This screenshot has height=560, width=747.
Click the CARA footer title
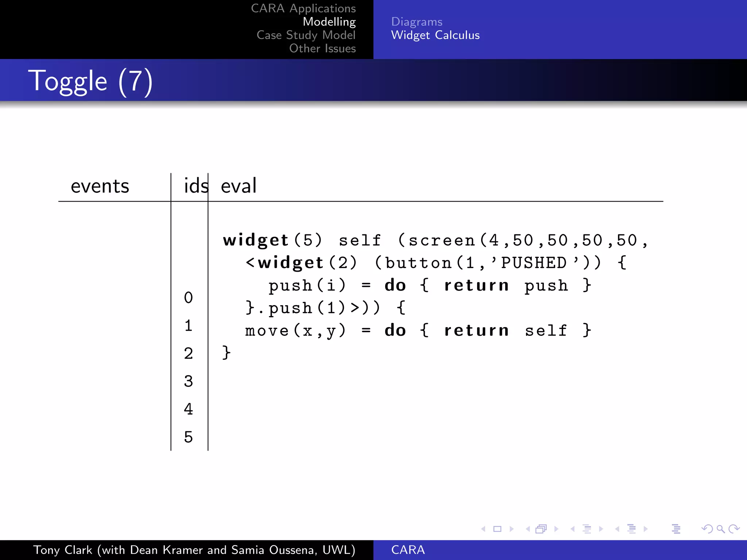coord(408,550)
